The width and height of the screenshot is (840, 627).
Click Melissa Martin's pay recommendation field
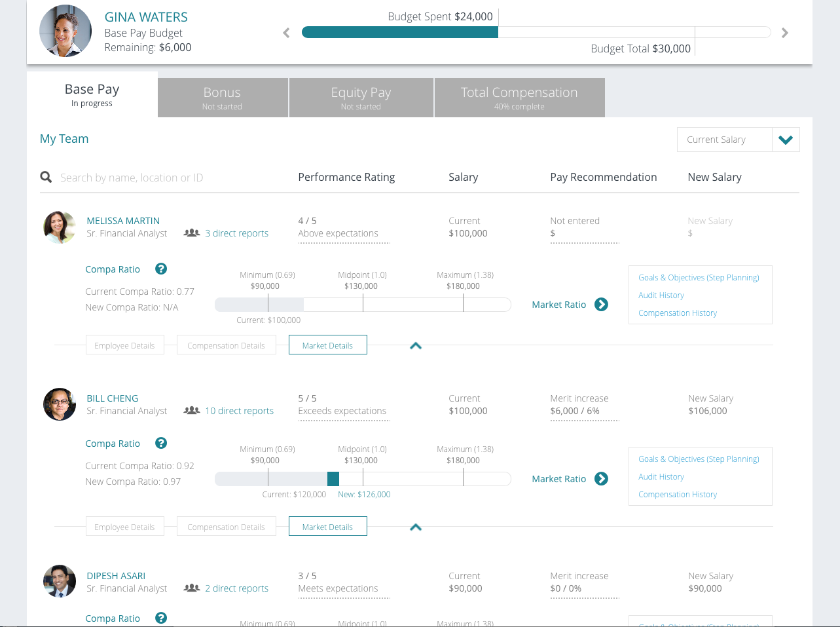click(585, 233)
